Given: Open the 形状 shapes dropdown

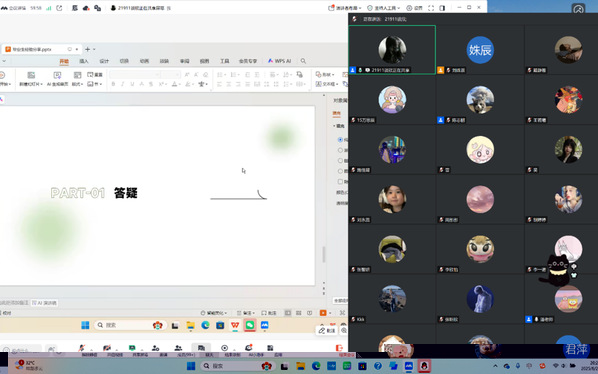Looking at the screenshot, I should click(325, 74).
